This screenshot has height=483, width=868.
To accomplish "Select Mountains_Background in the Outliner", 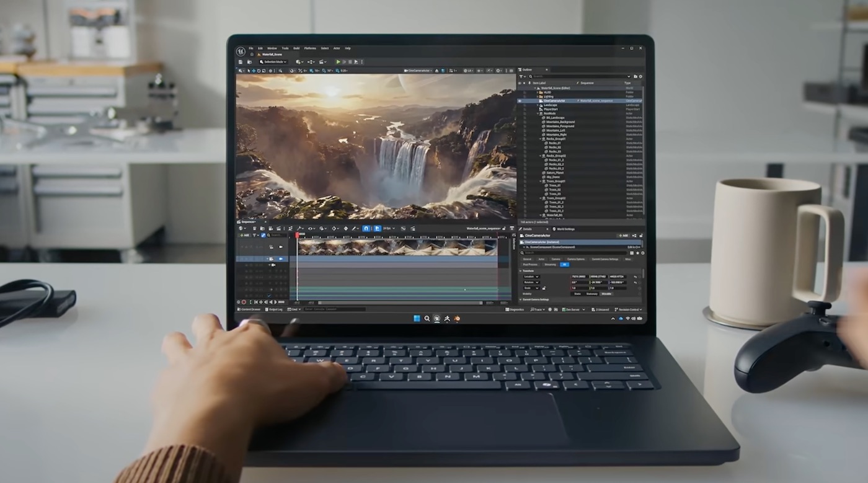I will 560,122.
